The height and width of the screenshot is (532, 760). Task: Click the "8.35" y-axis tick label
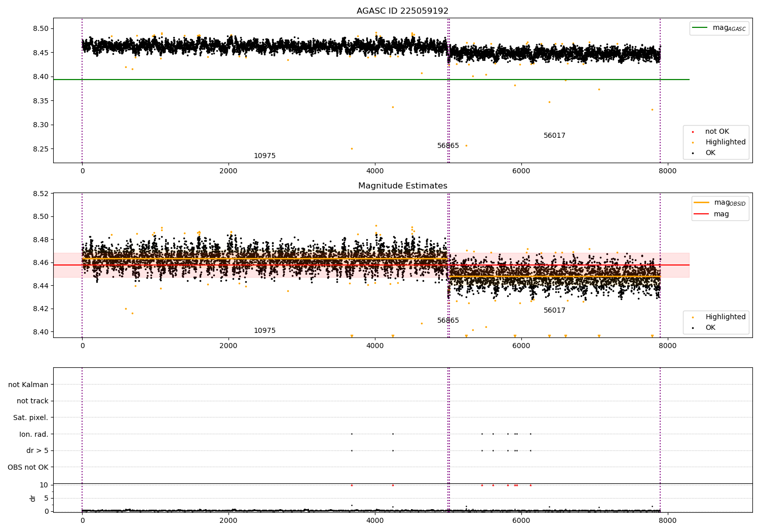click(41, 101)
